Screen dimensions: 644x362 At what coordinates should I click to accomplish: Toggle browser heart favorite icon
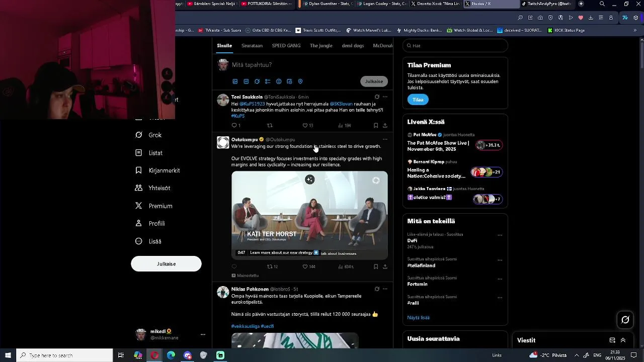pyautogui.click(x=581, y=18)
